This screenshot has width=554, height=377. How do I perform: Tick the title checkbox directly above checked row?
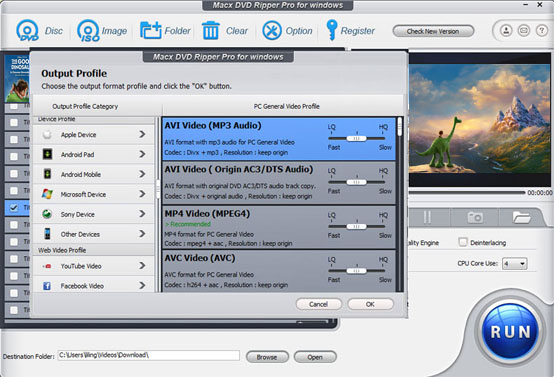pyautogui.click(x=14, y=190)
